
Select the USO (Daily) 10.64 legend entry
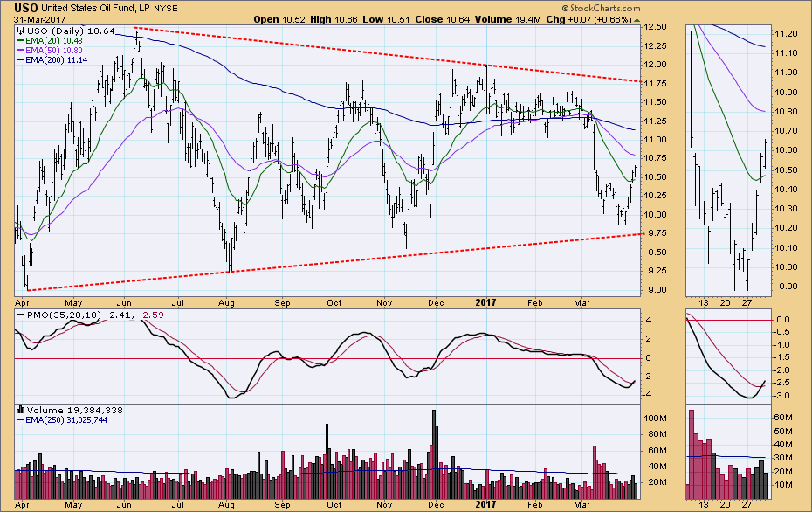[x=71, y=31]
